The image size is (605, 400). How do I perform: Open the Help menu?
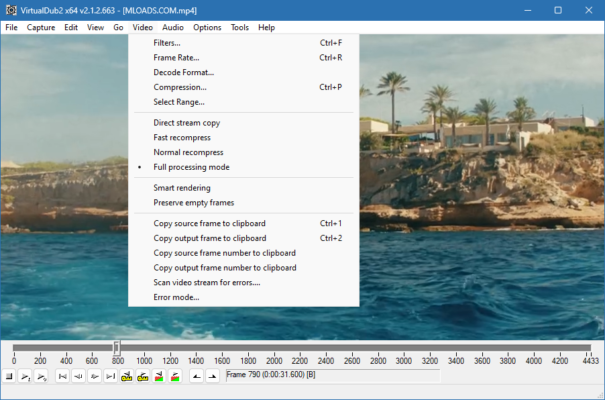pos(267,27)
